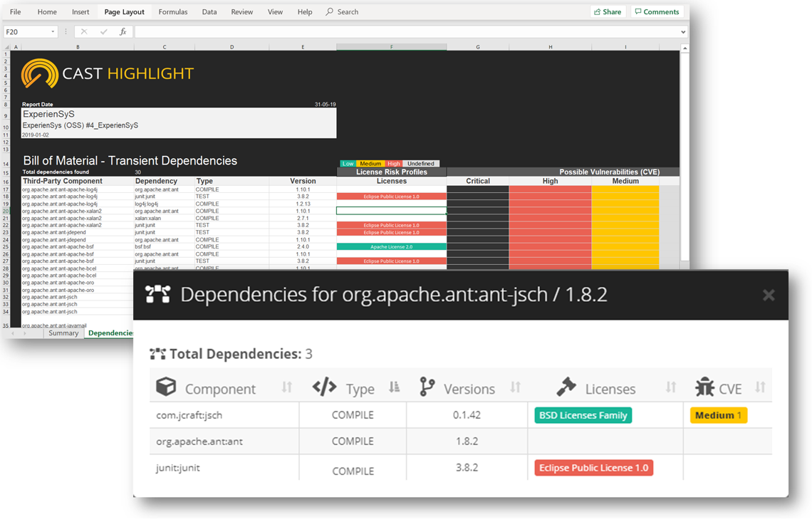This screenshot has width=812, height=522.
Task: Sort by Component column arrows
Action: click(287, 387)
